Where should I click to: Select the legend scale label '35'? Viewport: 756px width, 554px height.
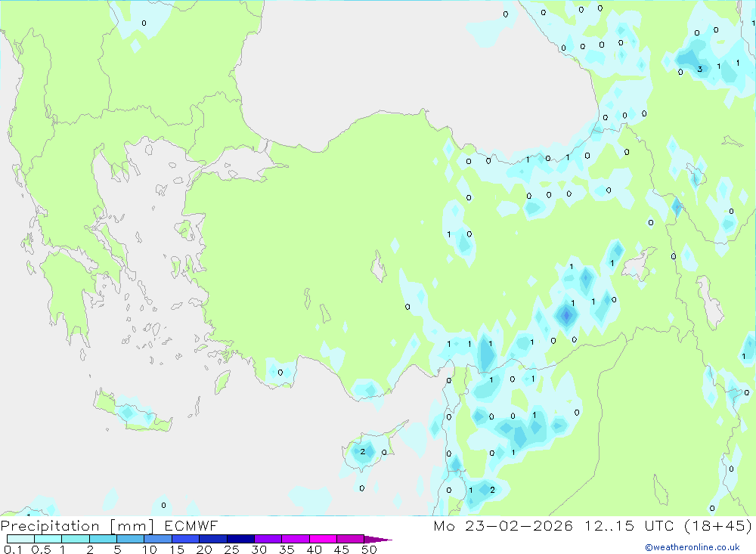[287, 549]
